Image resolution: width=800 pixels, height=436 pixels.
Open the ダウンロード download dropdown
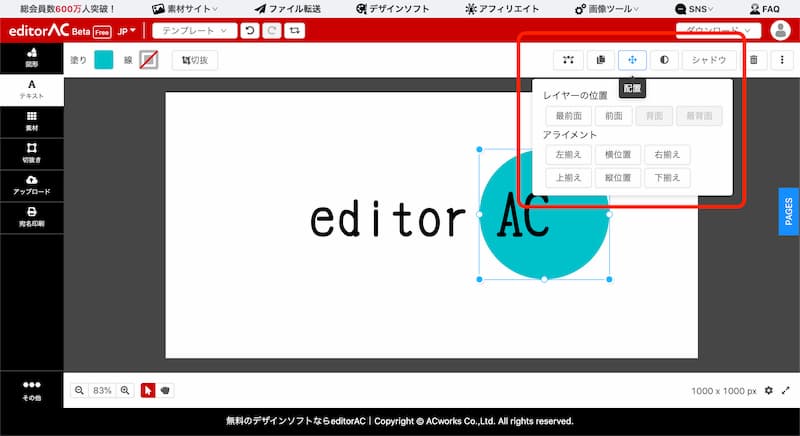[x=718, y=31]
